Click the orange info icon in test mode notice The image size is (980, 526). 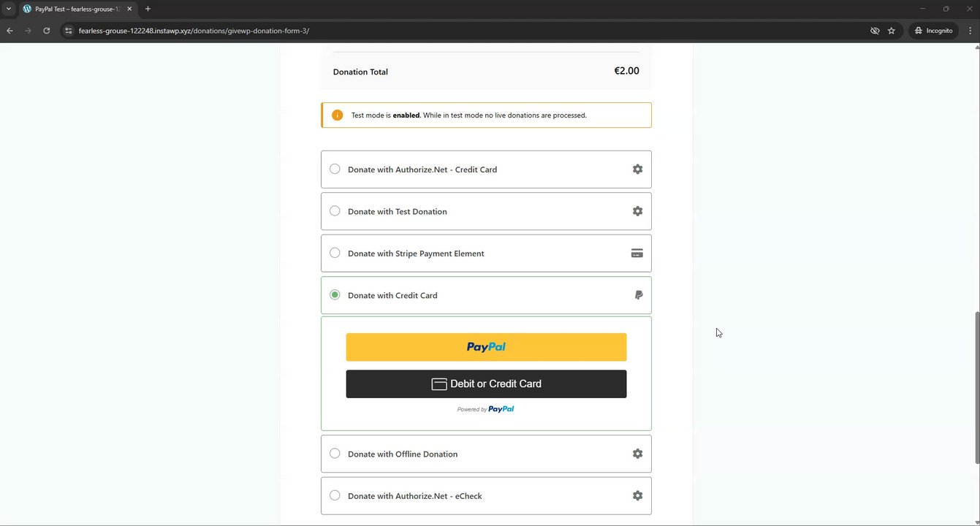(337, 115)
